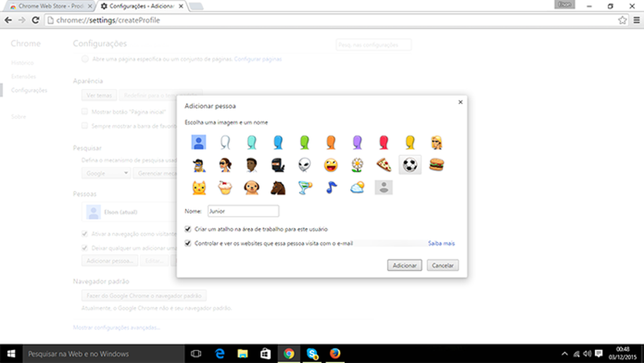
Task: Click the Cancelar button
Action: pos(442,265)
